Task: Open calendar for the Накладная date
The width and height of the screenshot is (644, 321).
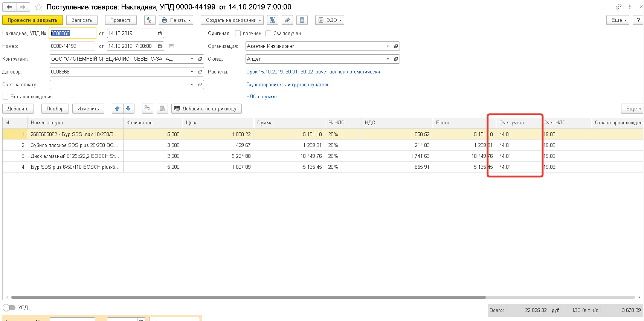Action: tap(160, 33)
